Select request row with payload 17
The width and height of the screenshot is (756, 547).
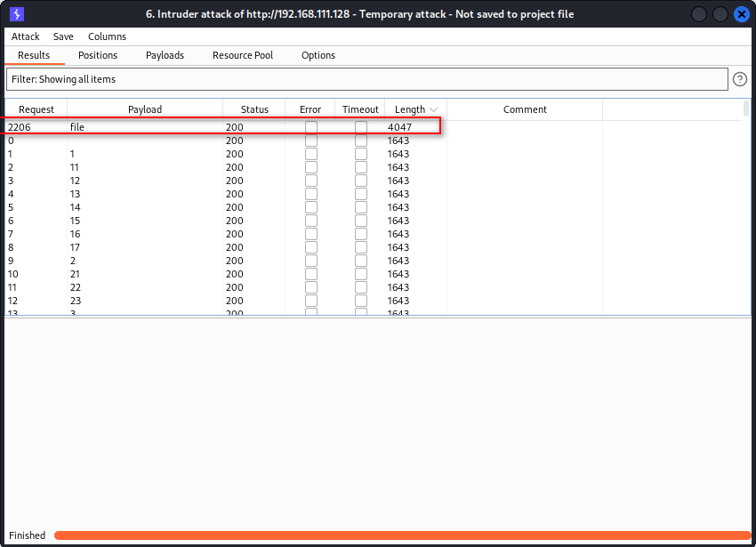pyautogui.click(x=374, y=247)
